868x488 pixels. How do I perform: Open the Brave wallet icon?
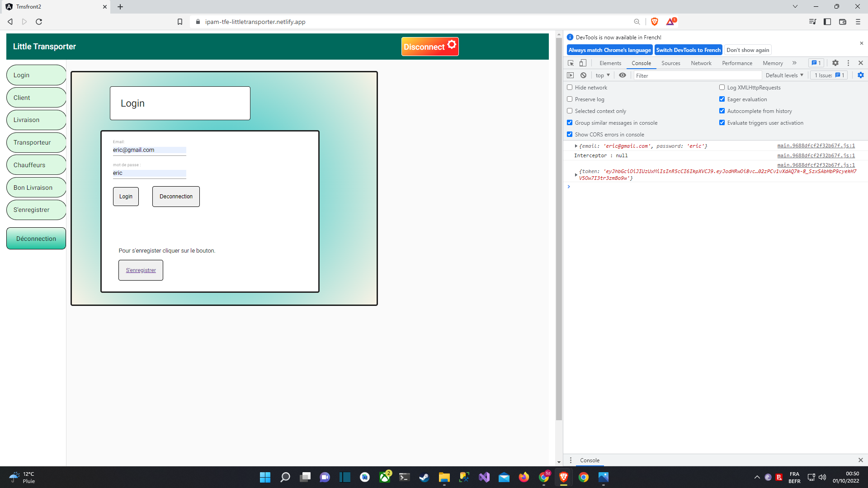click(x=843, y=22)
